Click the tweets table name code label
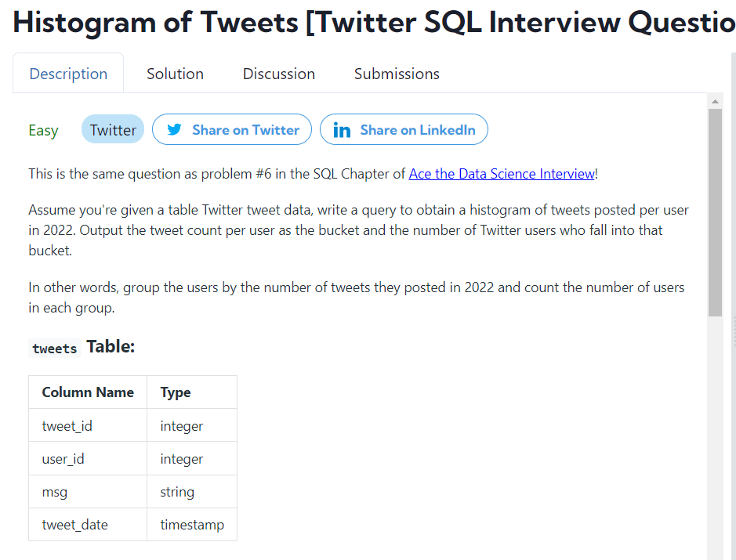 54,349
